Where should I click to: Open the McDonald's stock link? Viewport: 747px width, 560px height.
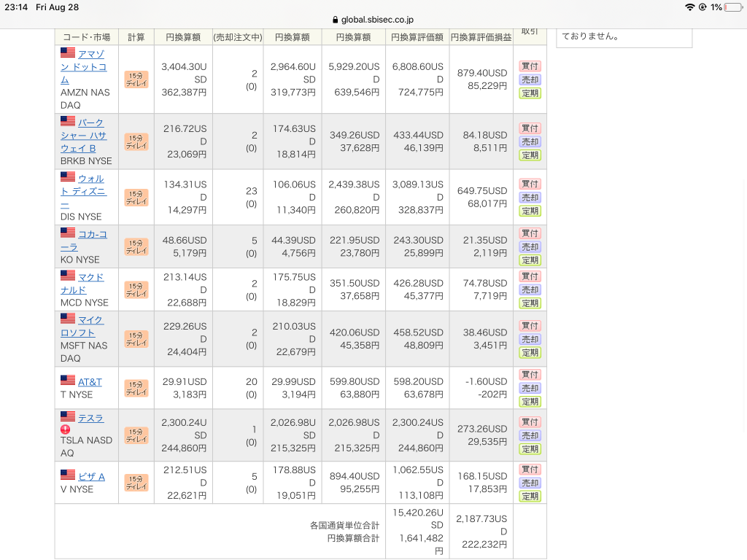click(x=82, y=284)
